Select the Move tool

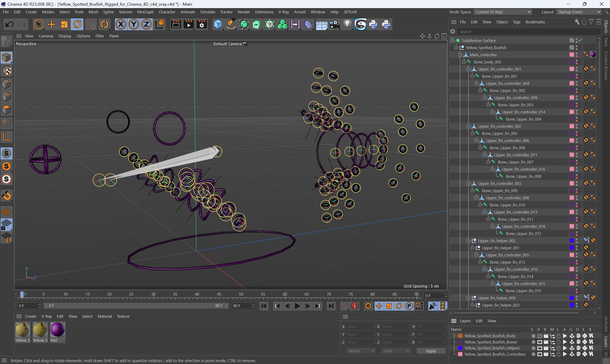[51, 24]
